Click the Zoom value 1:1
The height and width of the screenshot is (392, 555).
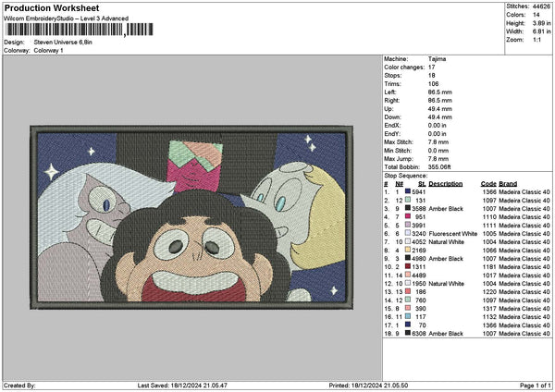pyautogui.click(x=536, y=40)
